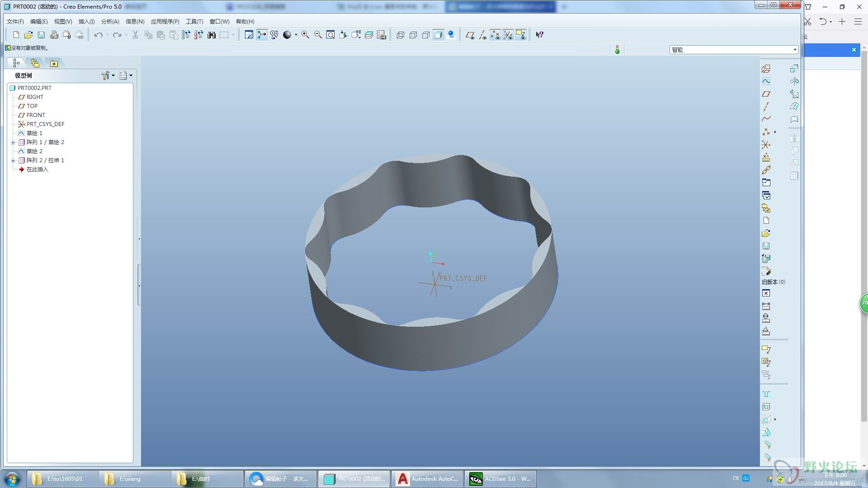Screen dimensions: 868x488
Task: Click the regenerate model icons
Action: (186, 35)
